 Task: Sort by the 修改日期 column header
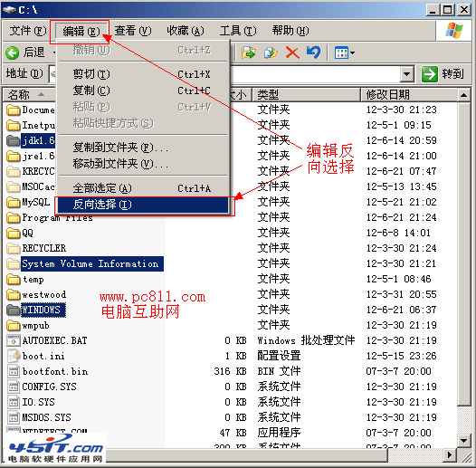(410, 95)
